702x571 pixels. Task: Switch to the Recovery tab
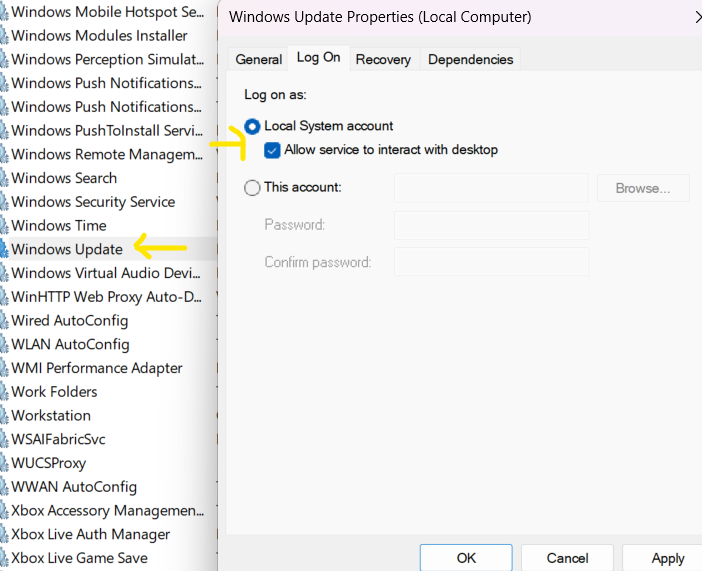point(383,60)
